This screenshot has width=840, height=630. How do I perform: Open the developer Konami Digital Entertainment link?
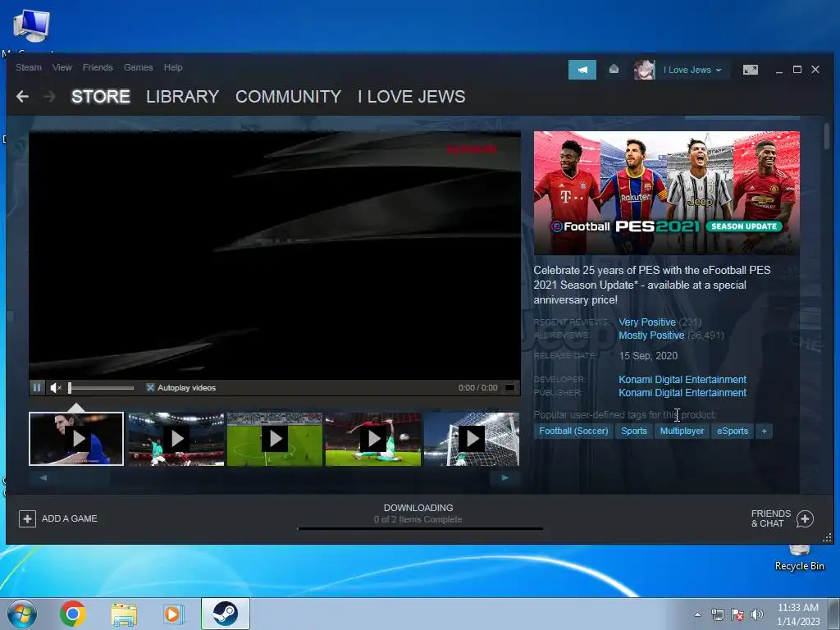(x=682, y=379)
